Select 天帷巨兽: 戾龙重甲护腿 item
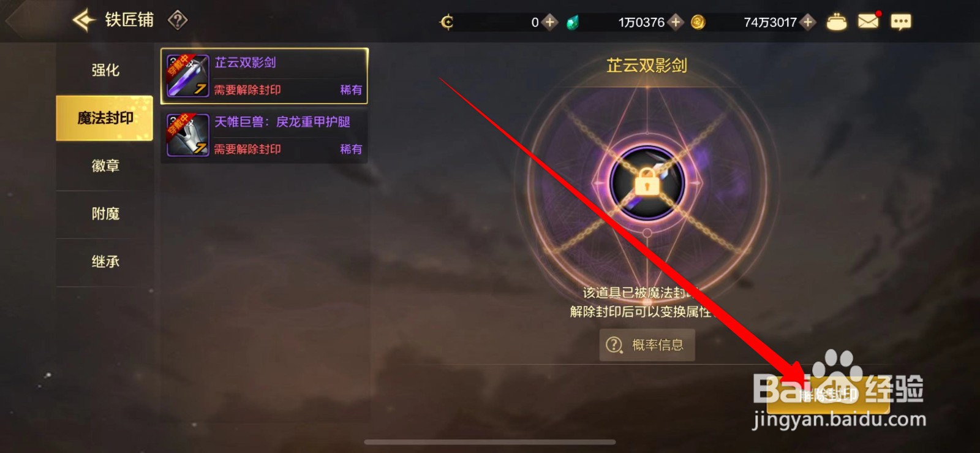 [x=264, y=135]
